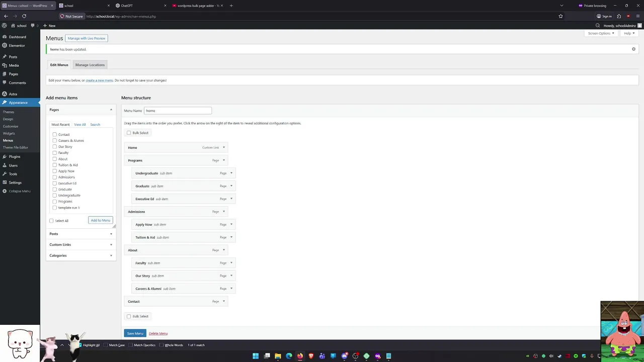This screenshot has width=644, height=362.
Task: Toggle Whole Words in find bar
Action: 162,345
